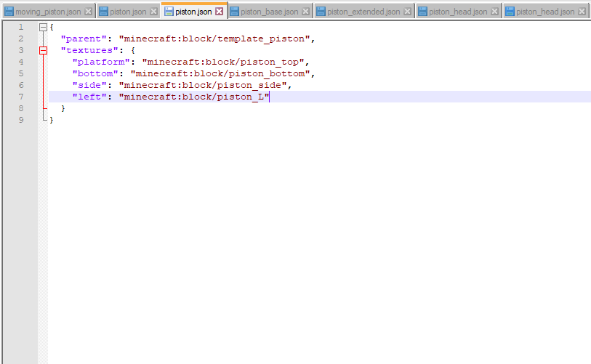Close the piston_extended.json tab
The width and height of the screenshot is (591, 364).
407,12
